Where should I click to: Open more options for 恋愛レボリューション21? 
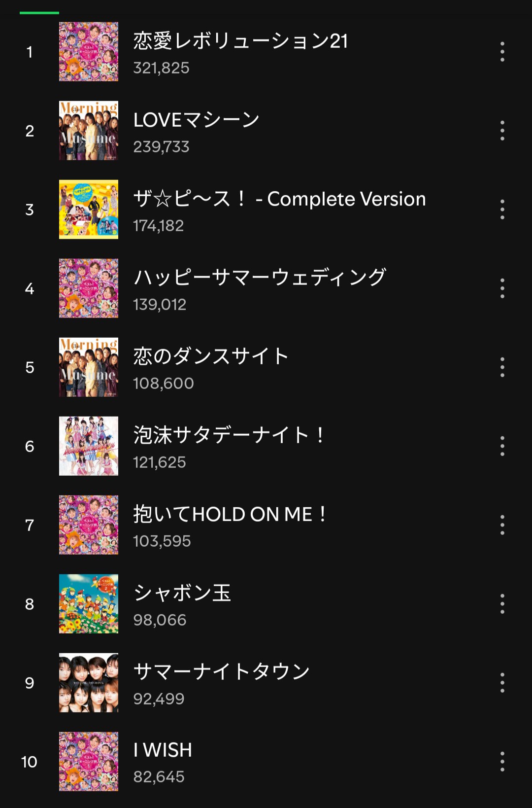click(x=502, y=52)
